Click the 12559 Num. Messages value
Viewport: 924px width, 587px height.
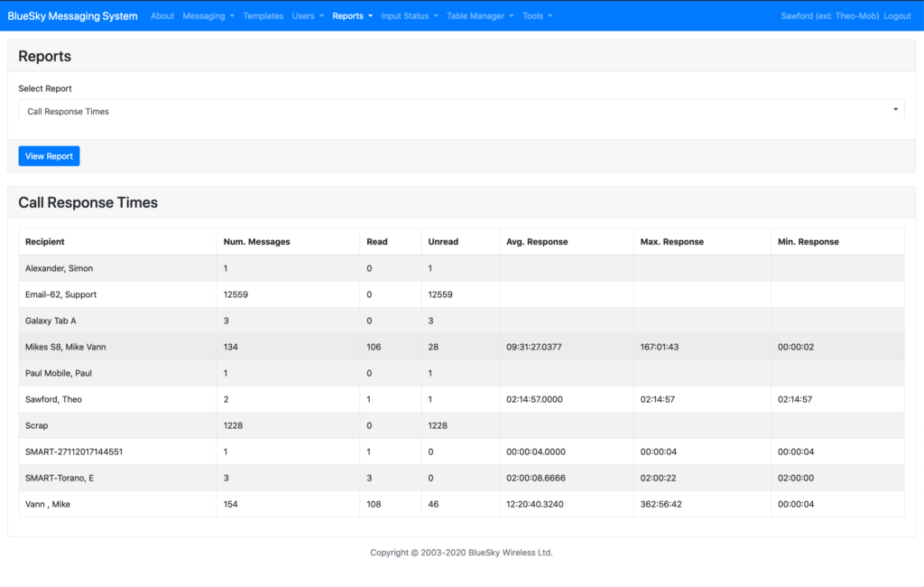point(236,294)
